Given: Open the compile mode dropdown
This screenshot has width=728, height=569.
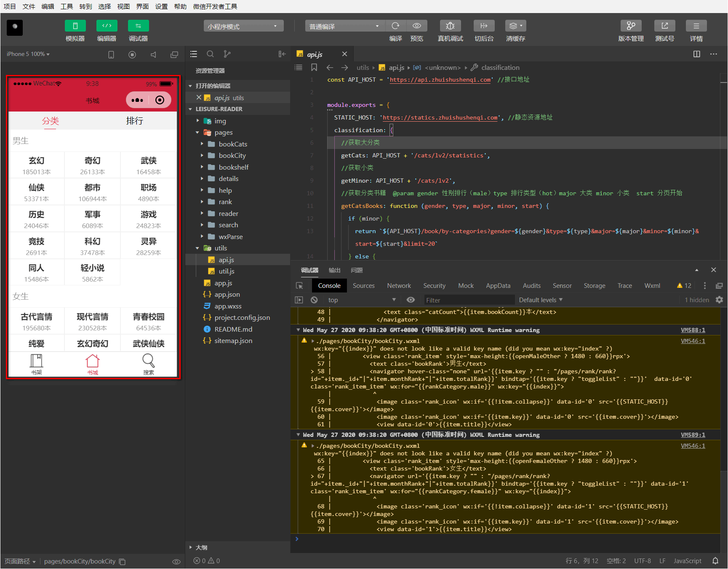Looking at the screenshot, I should click(x=344, y=26).
